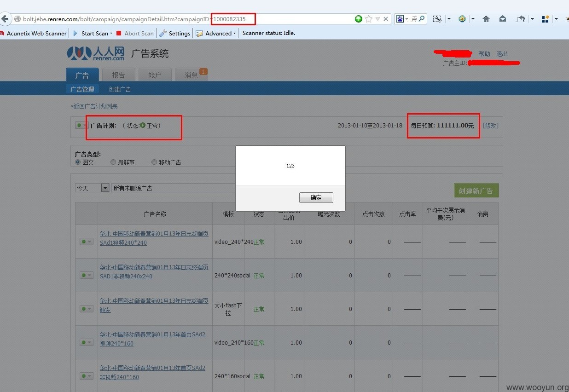The height and width of the screenshot is (392, 569).
Task: Click the 修改 link beside daily budget
Action: pyautogui.click(x=491, y=126)
